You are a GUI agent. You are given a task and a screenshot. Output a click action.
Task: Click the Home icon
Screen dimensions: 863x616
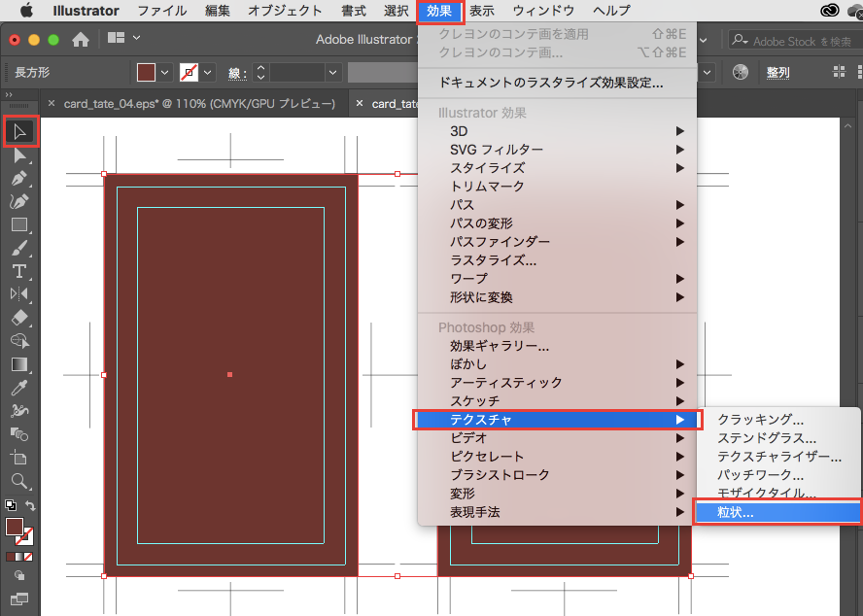click(x=81, y=40)
